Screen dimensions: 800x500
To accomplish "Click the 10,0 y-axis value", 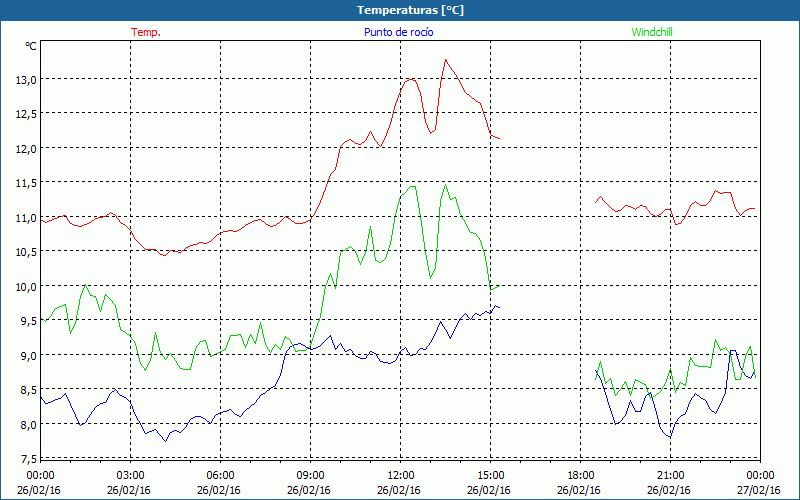I will [26, 287].
